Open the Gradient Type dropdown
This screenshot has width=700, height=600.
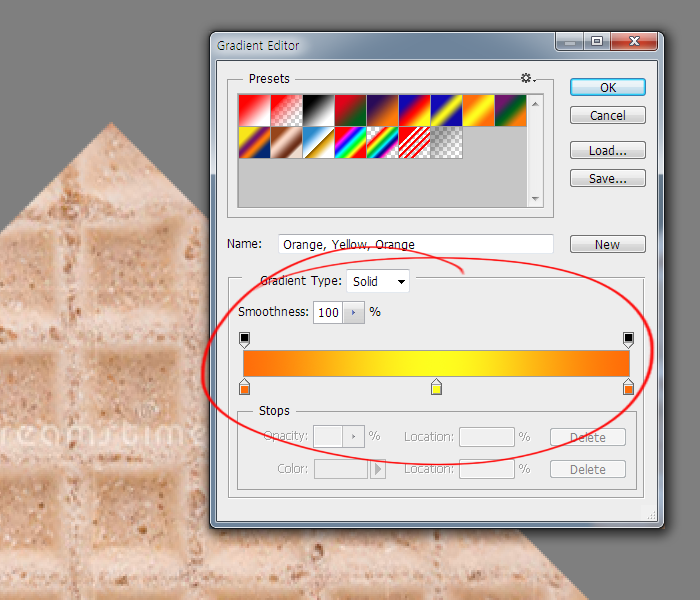378,281
